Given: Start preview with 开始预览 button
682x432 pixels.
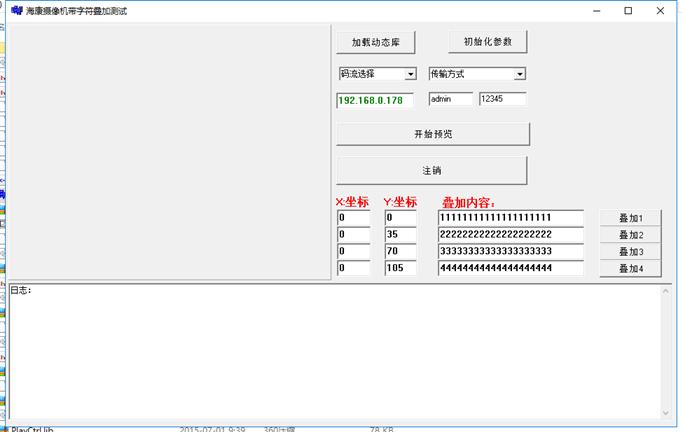Looking at the screenshot, I should click(433, 134).
